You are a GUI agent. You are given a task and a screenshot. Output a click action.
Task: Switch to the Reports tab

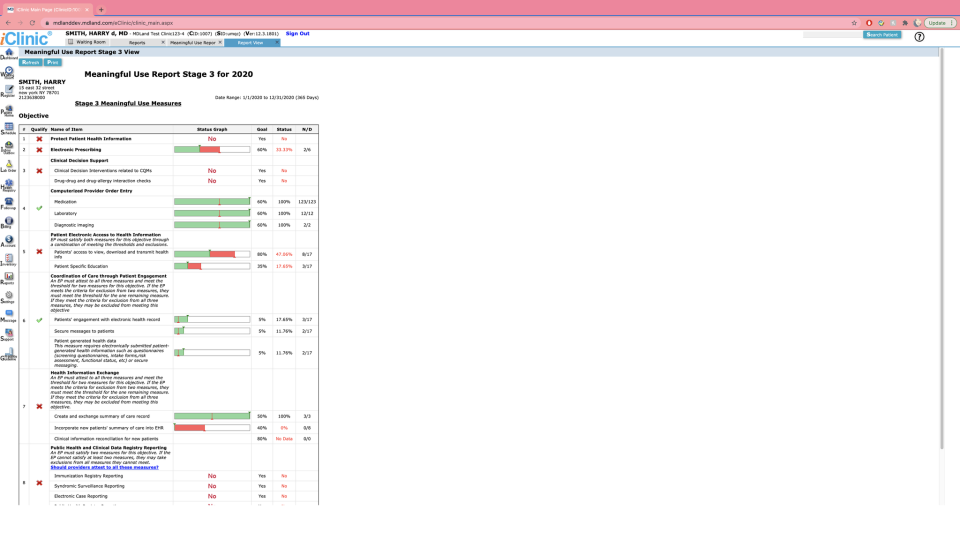point(137,43)
